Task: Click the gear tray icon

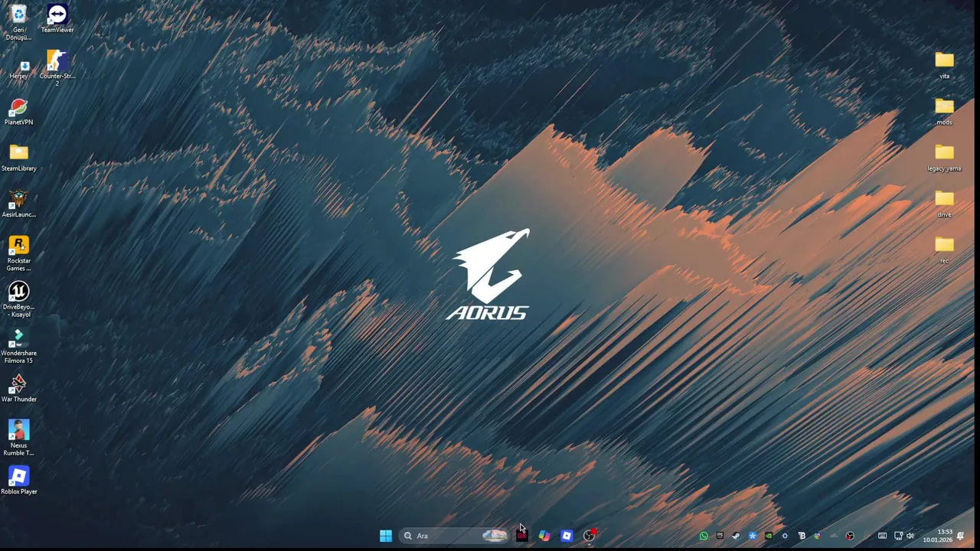Action: [785, 536]
